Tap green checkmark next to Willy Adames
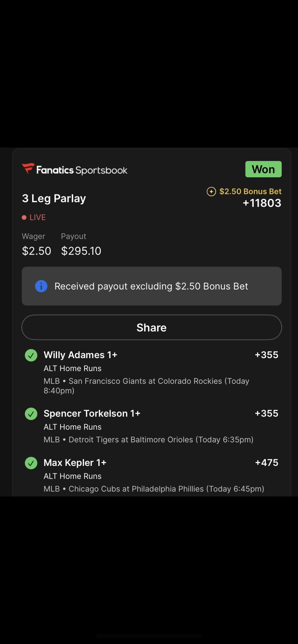 [x=31, y=355]
